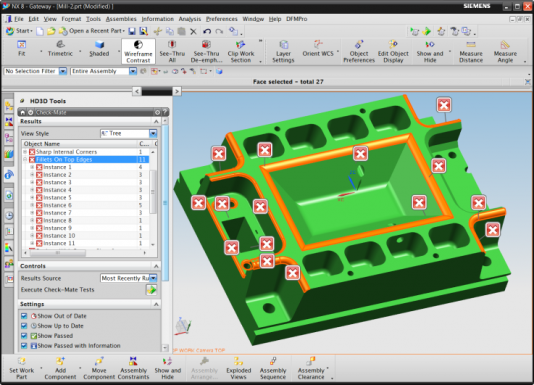Open No Selection Filter dropdown
Viewport: 534px width, 385px height.
pyautogui.click(x=63, y=71)
